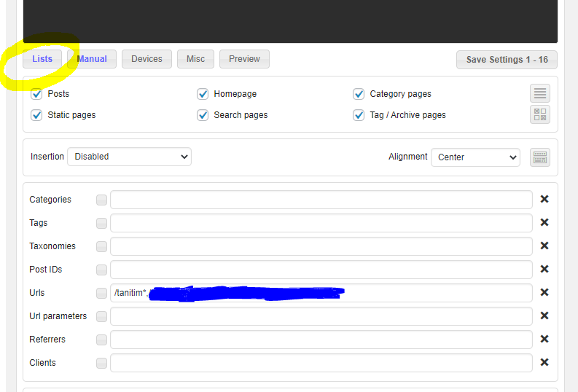Uncheck Category pages checkbox
Image resolution: width=578 pixels, height=392 pixels.
[359, 94]
